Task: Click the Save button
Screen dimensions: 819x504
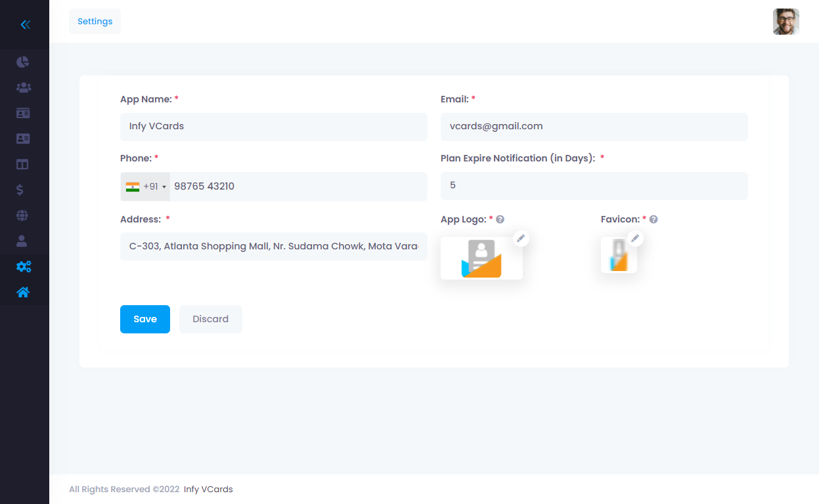Action: (145, 319)
